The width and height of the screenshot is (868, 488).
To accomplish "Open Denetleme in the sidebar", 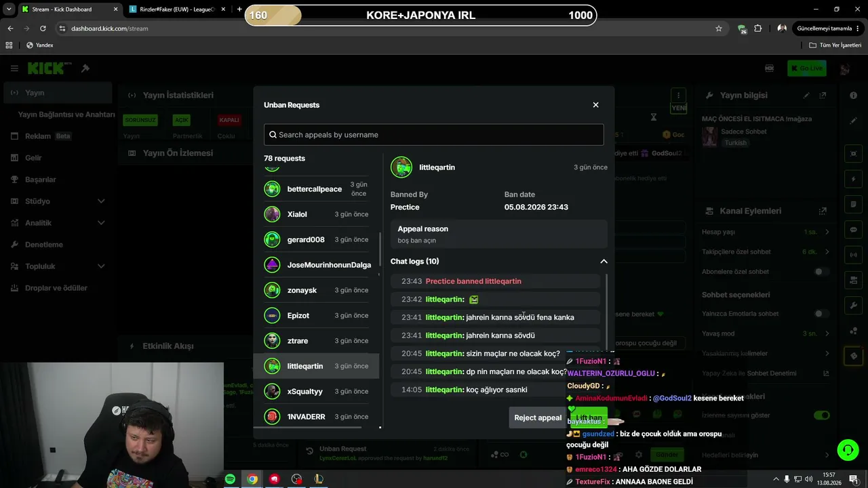I will click(x=58, y=245).
